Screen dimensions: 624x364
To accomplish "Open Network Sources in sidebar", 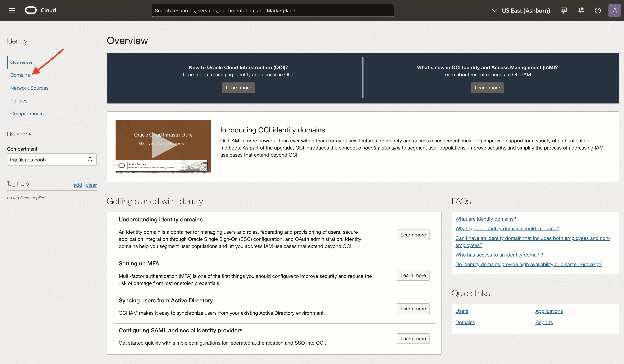I will click(x=29, y=88).
